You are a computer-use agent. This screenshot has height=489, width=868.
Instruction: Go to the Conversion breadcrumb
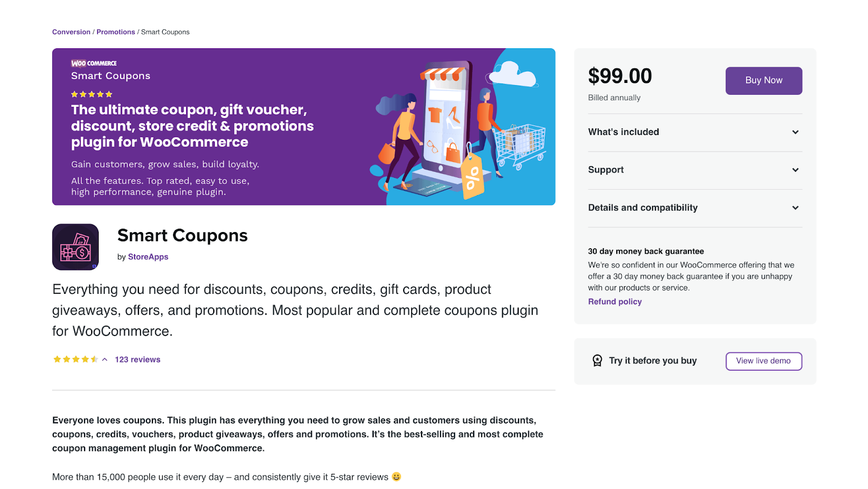point(71,32)
